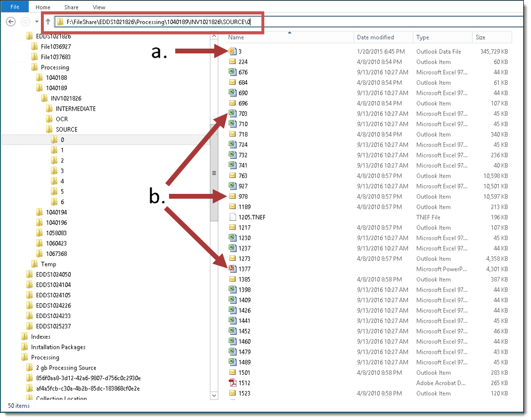Click the Up directory arrow icon

pos(48,22)
